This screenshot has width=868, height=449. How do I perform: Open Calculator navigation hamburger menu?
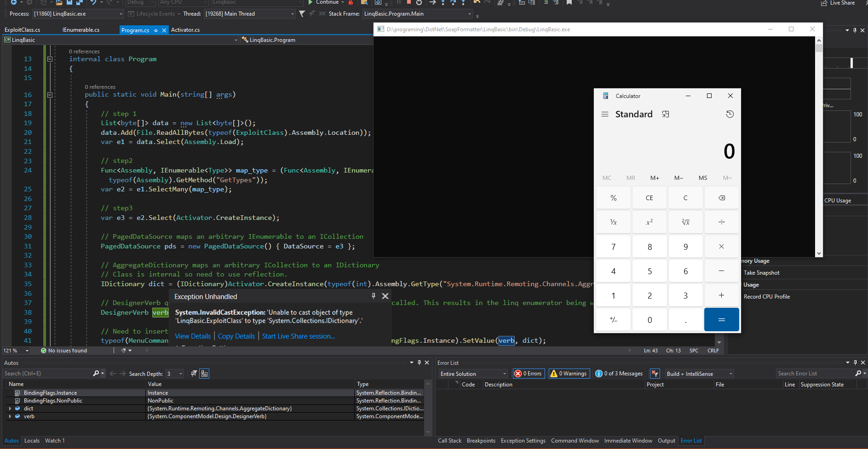pyautogui.click(x=605, y=114)
